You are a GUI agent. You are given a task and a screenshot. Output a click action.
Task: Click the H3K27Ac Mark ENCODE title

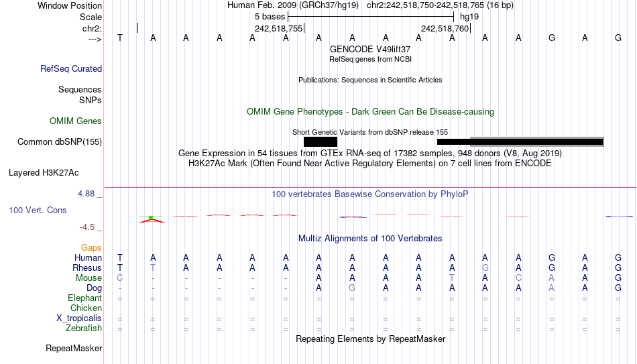point(370,164)
